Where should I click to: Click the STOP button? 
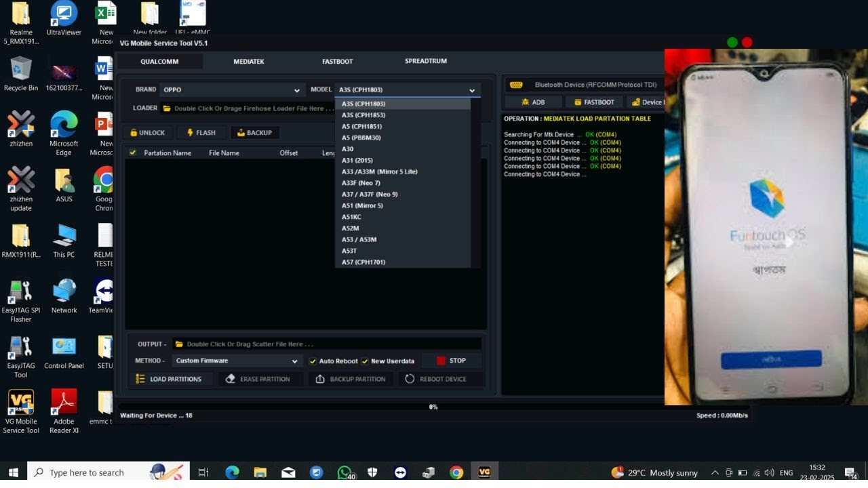(451, 361)
